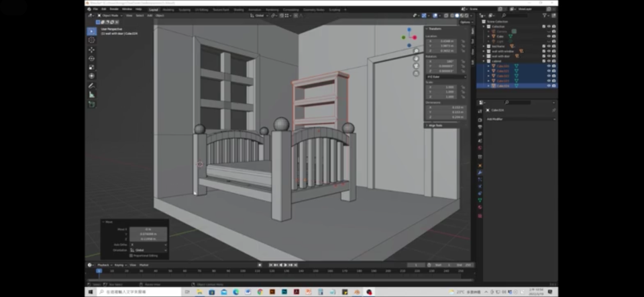Open the Physics properties tab icon

click(x=480, y=186)
